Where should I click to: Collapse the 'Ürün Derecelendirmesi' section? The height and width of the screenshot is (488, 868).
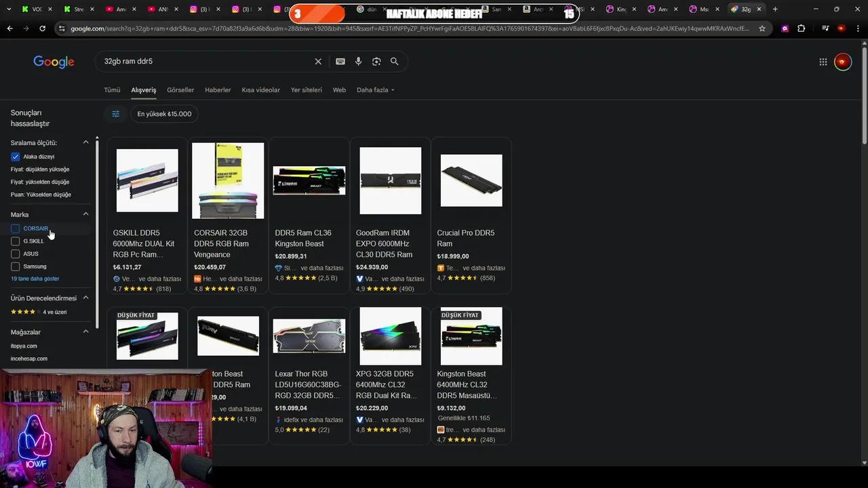85,298
